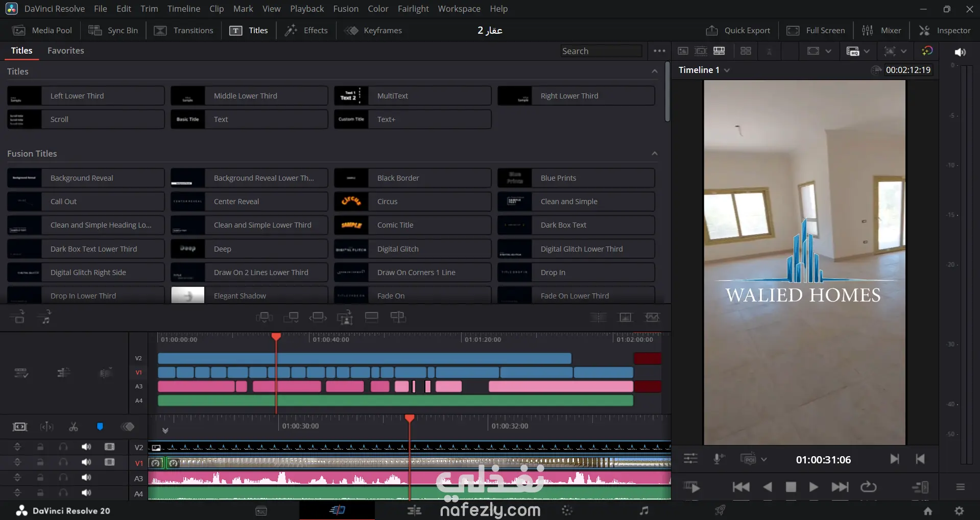The height and width of the screenshot is (520, 980).
Task: Open the Inspector panel
Action: click(945, 31)
